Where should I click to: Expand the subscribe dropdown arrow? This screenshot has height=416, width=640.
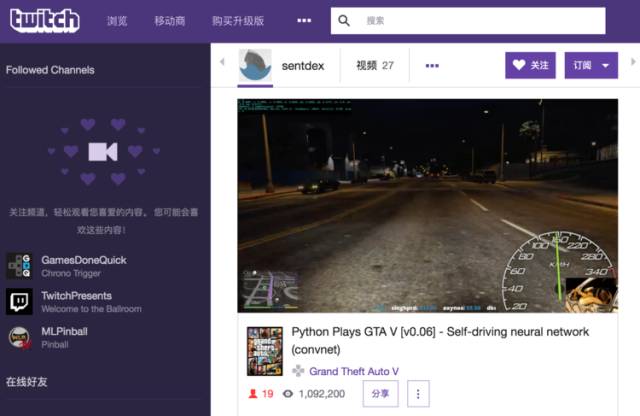606,65
